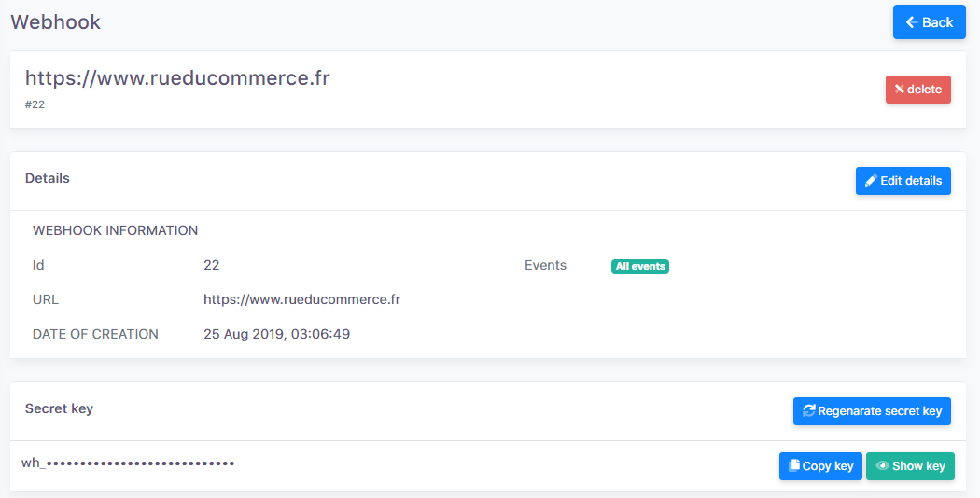
Task: Click the Id value 22
Action: (211, 265)
